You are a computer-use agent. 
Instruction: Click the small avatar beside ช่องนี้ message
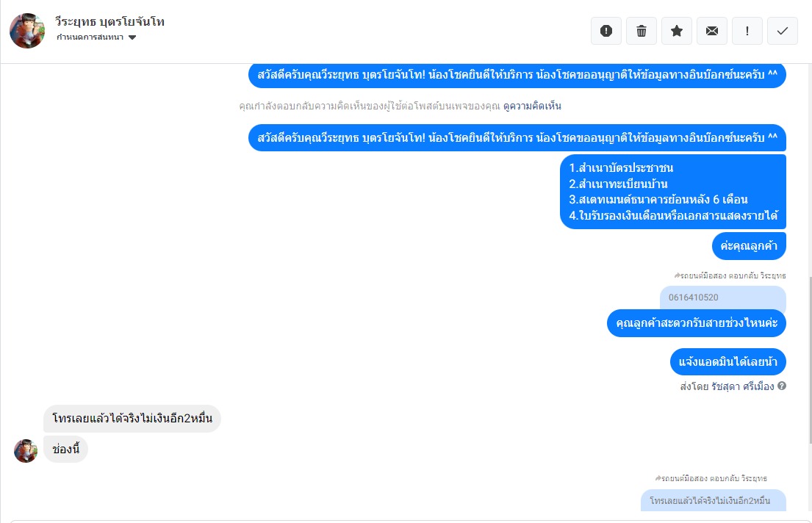point(26,450)
